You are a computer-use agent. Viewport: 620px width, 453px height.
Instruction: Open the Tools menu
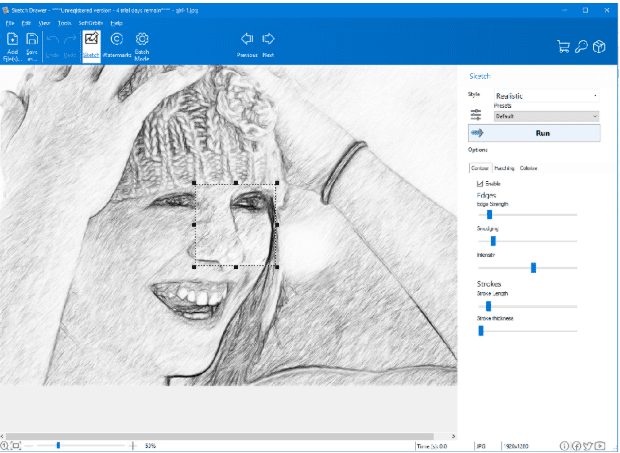pos(65,21)
